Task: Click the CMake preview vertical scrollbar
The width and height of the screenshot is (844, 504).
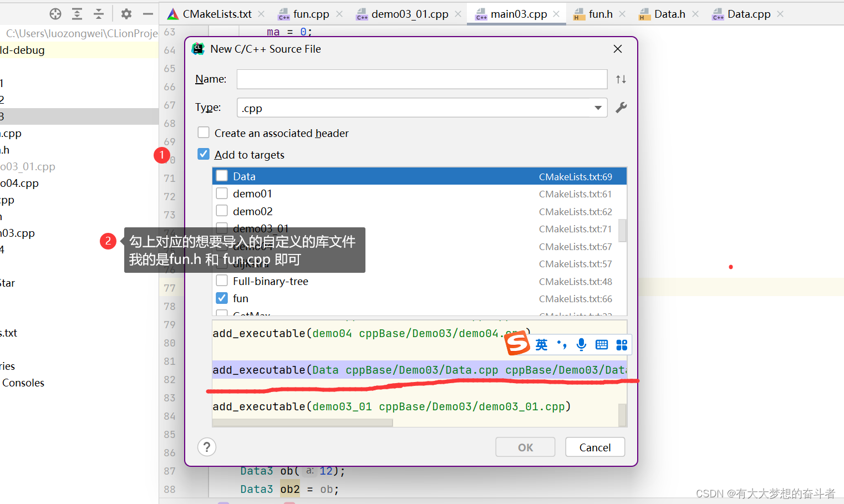Action: (x=623, y=415)
